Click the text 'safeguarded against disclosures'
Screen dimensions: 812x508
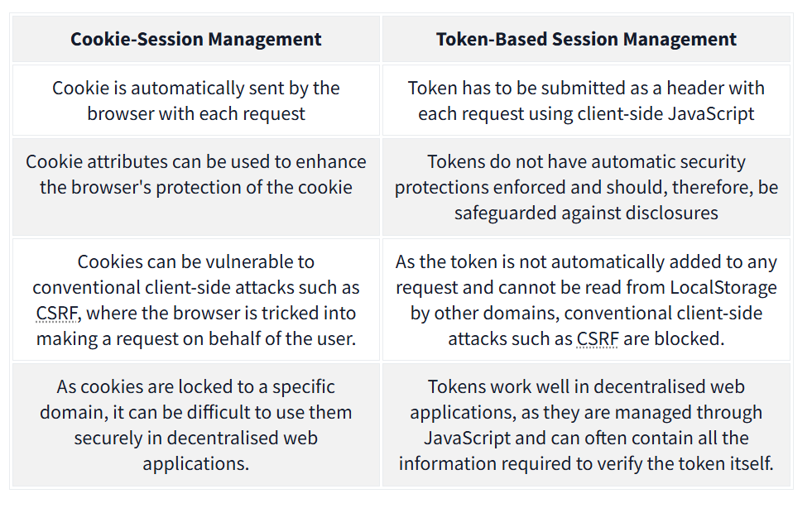point(586,213)
